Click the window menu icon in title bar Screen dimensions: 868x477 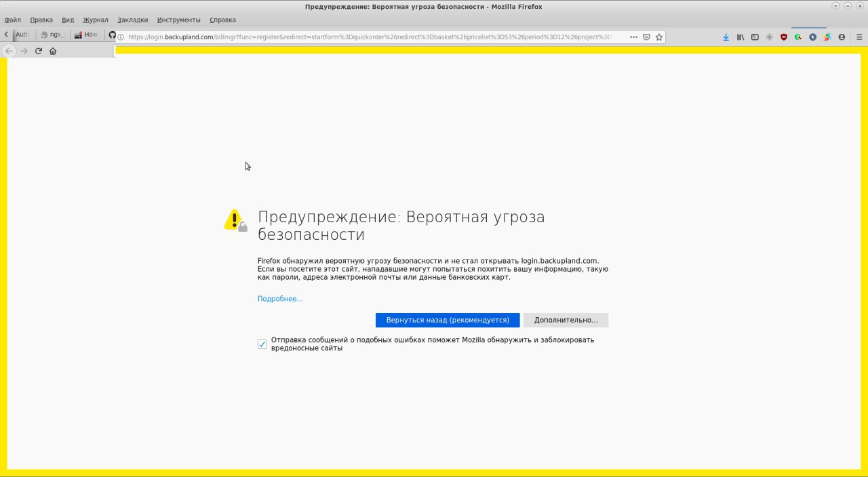[x=7, y=6]
